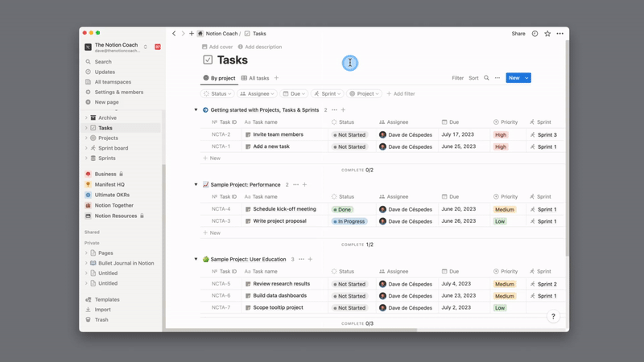Click Notion Coach breadcrumb link
This screenshot has height=362, width=644.
coord(222,34)
